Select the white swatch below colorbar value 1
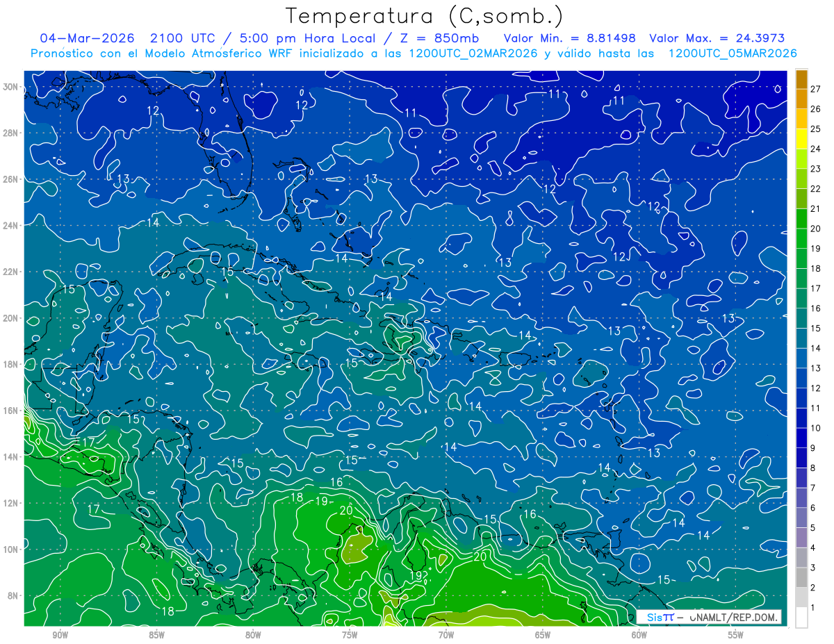The image size is (834, 644). pos(801,618)
